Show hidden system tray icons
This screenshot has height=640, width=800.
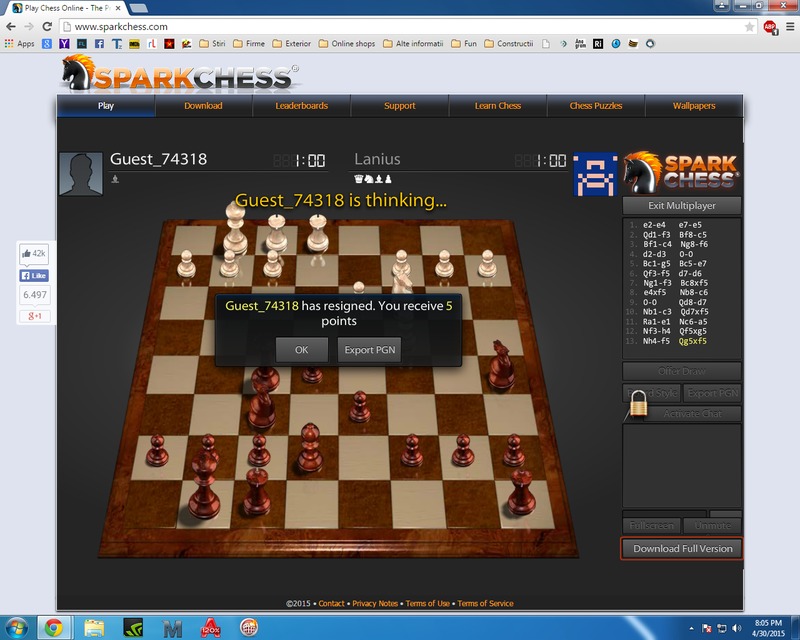pyautogui.click(x=691, y=628)
